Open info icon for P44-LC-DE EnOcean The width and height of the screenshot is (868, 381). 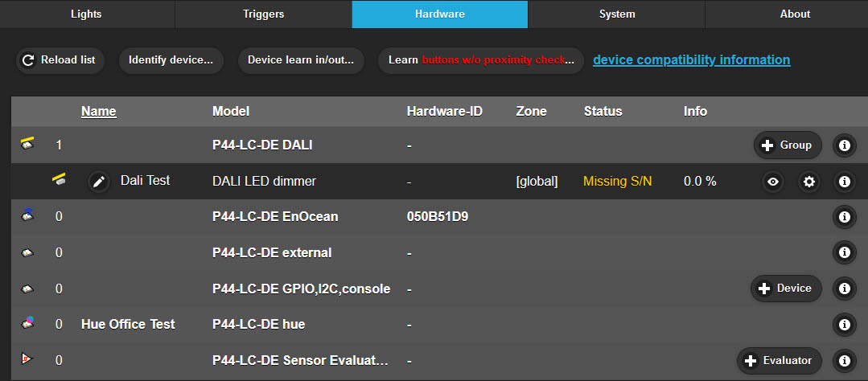(x=844, y=216)
